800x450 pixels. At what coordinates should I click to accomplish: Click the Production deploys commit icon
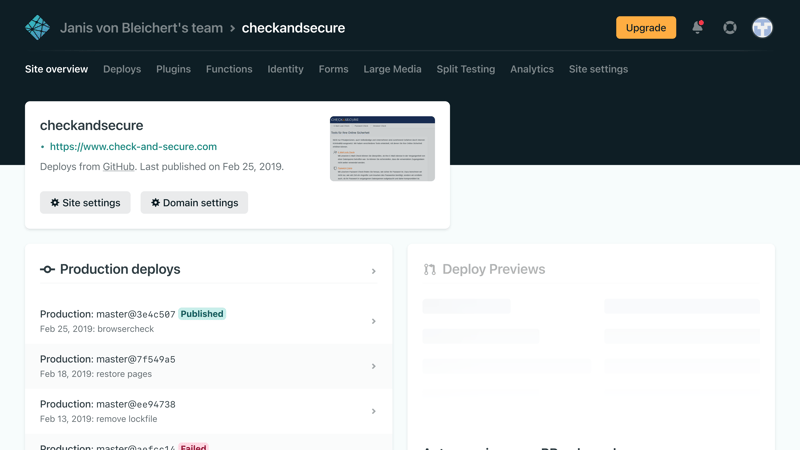click(47, 269)
